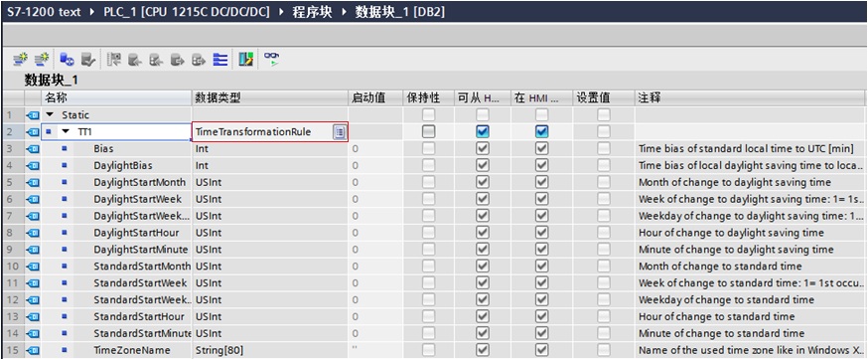868x359 pixels.
Task: Open 程序块 in the breadcrumb path
Action: pyautogui.click(x=312, y=12)
